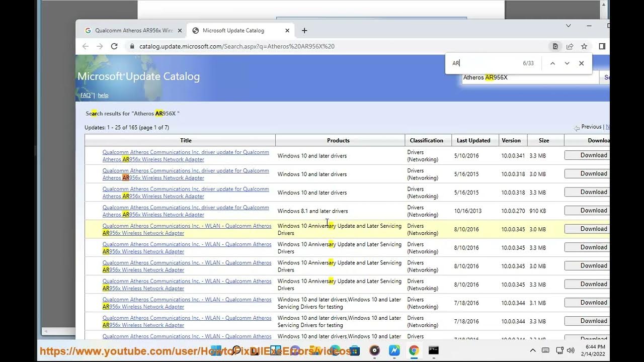
Task: Open the FAQ link
Action: click(86, 95)
